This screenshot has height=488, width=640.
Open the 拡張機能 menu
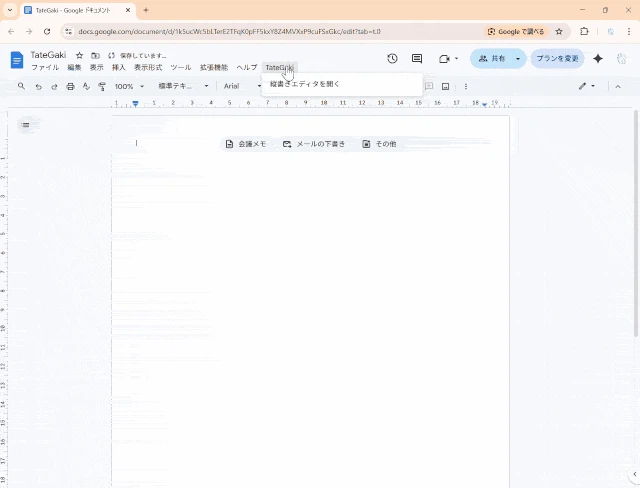[214, 68]
